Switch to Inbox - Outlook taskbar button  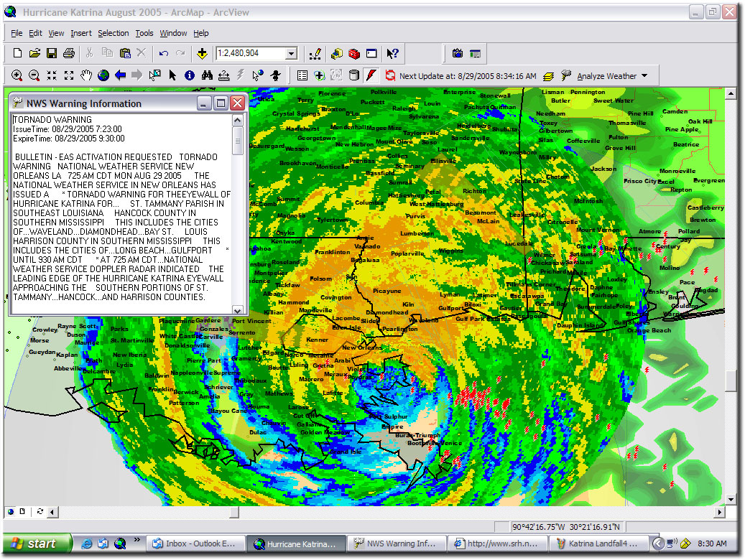tap(195, 543)
